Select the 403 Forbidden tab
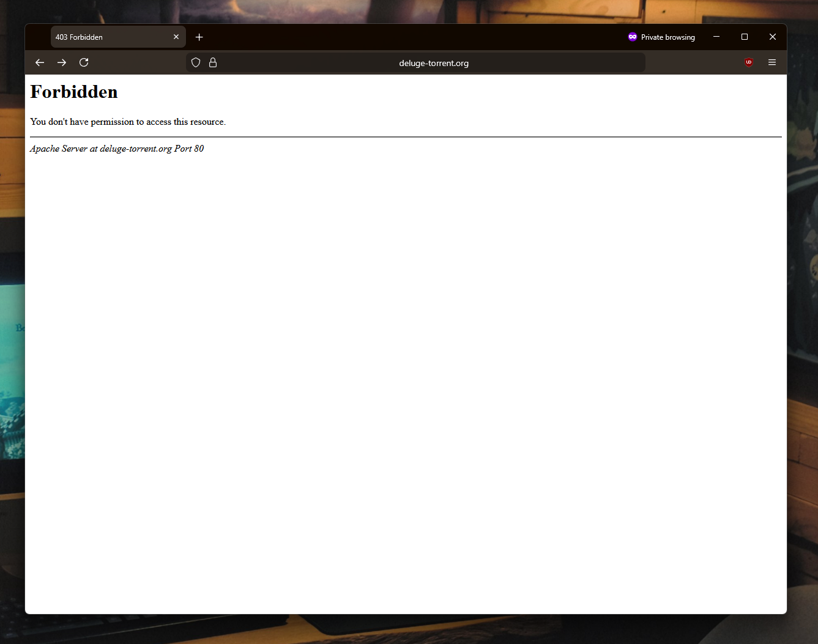Image resolution: width=818 pixels, height=644 pixels. pyautogui.click(x=118, y=37)
